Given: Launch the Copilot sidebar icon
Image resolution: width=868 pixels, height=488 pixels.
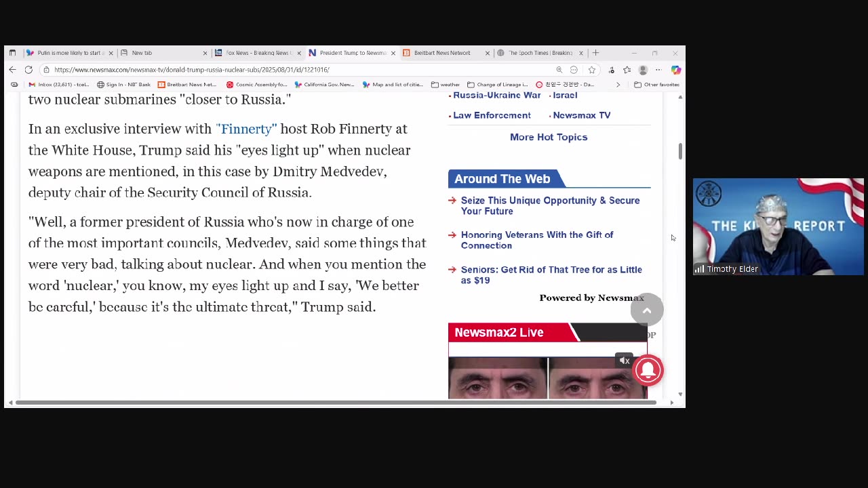Looking at the screenshot, I should (676, 70).
